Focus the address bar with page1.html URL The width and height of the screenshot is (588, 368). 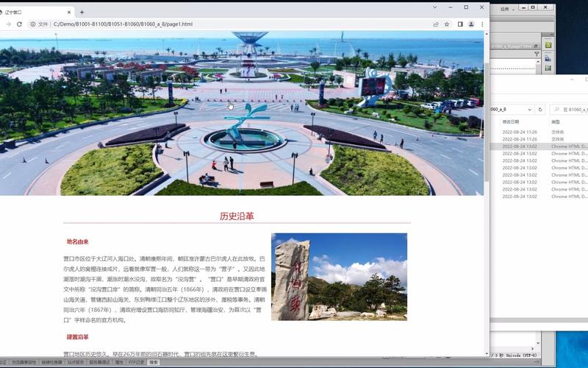[x=240, y=24]
